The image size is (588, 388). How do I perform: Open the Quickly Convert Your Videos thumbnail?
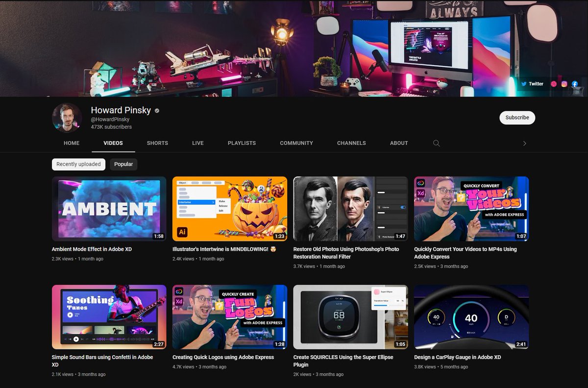tap(471, 209)
